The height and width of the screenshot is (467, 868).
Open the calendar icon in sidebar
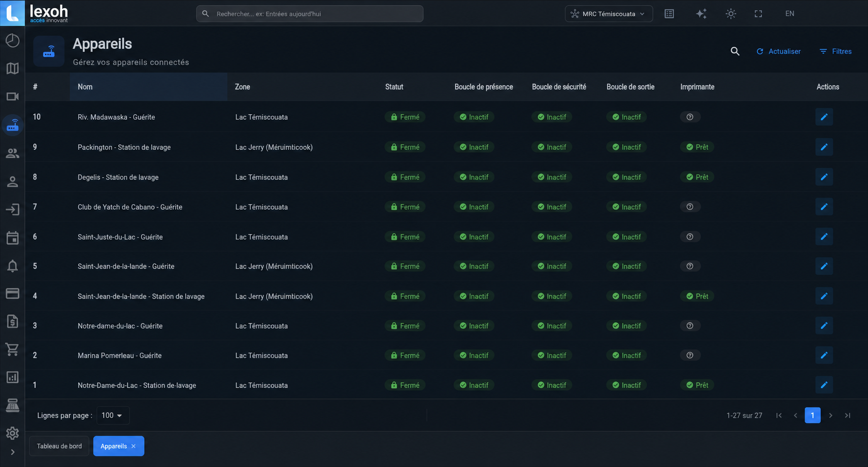tap(12, 238)
